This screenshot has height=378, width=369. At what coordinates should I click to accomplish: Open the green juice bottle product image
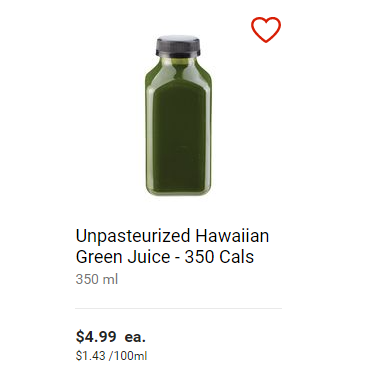tap(178, 115)
